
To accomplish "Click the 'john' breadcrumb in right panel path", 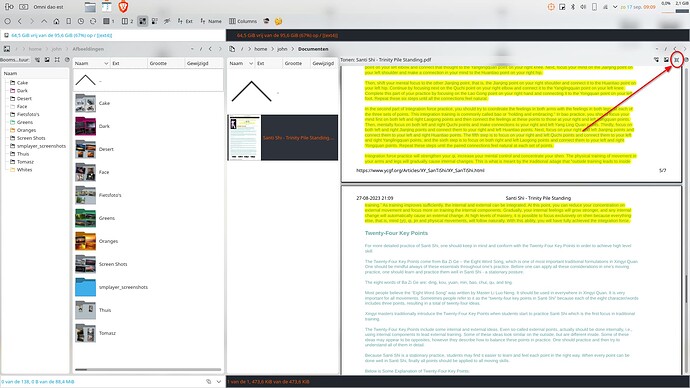I will click(x=282, y=49).
